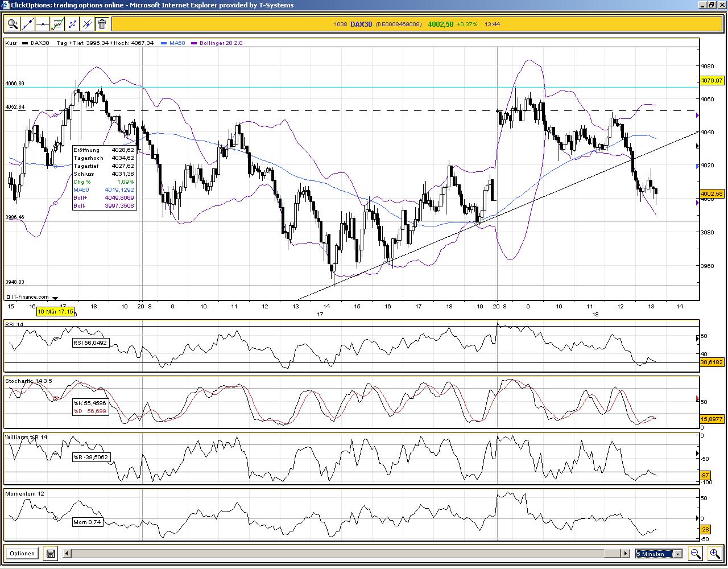728x569 pixels.
Task: Click the 4002,58 current price label on axis
Action: [x=712, y=194]
